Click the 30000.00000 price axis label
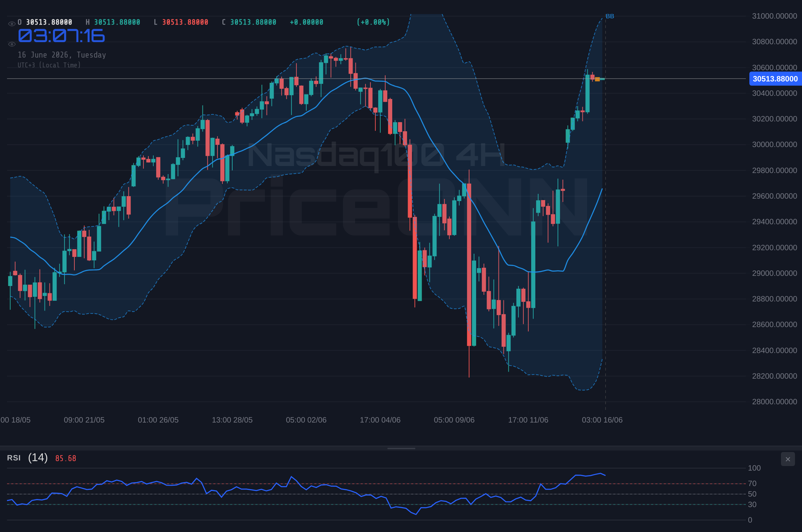802x532 pixels. pos(775,145)
